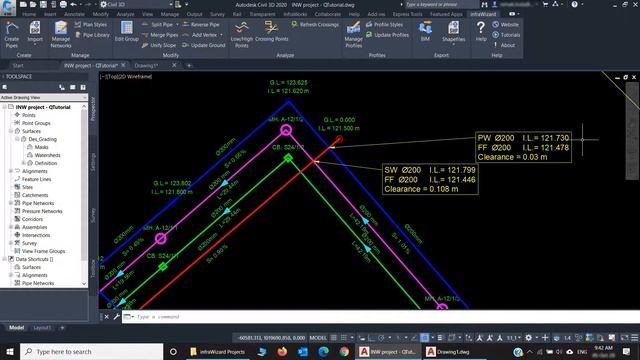
Task: Run the Crossing Points analysis
Action: [271, 32]
